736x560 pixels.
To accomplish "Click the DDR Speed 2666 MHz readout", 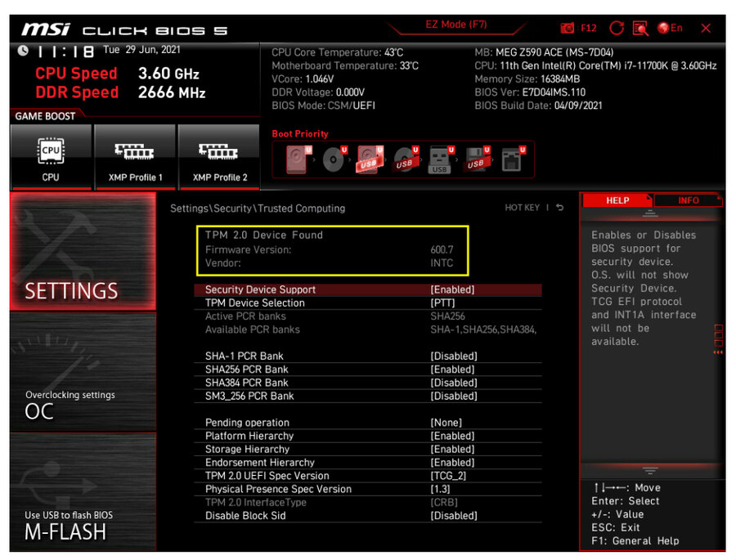I will (121, 92).
